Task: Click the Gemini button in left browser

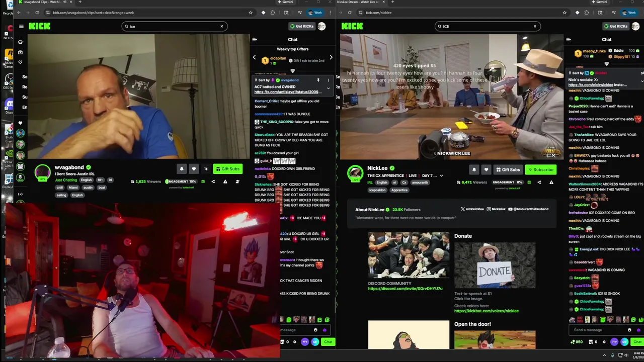Action: pos(285,2)
